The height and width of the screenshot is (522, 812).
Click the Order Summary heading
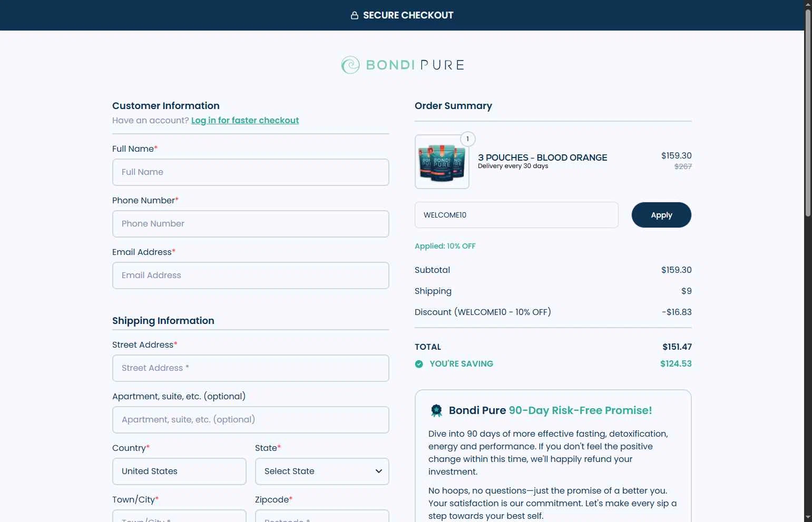click(x=453, y=106)
